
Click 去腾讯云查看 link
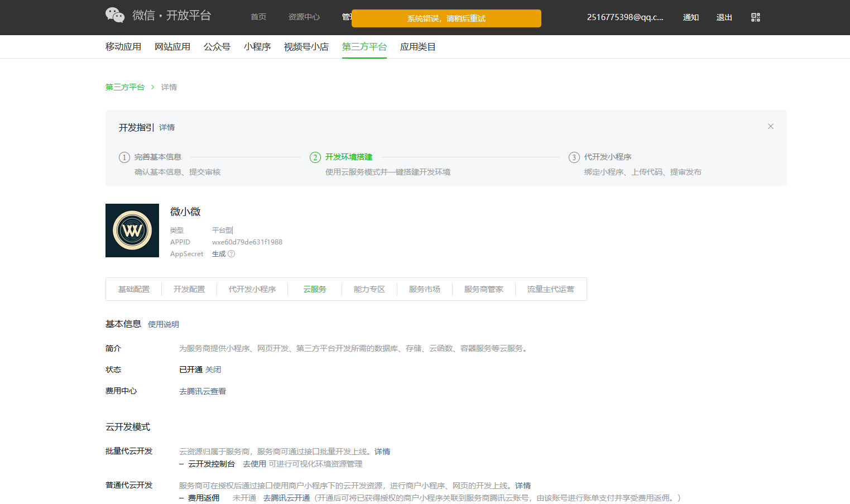click(x=203, y=391)
